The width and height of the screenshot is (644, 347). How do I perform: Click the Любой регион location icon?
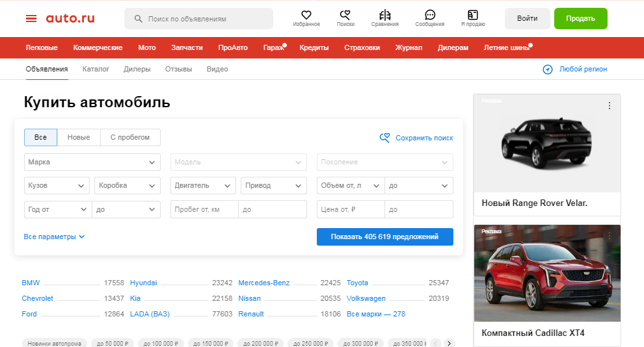point(548,70)
